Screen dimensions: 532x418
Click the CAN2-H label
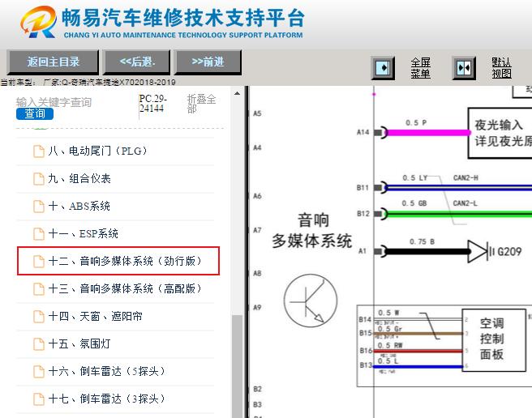pyautogui.click(x=466, y=178)
